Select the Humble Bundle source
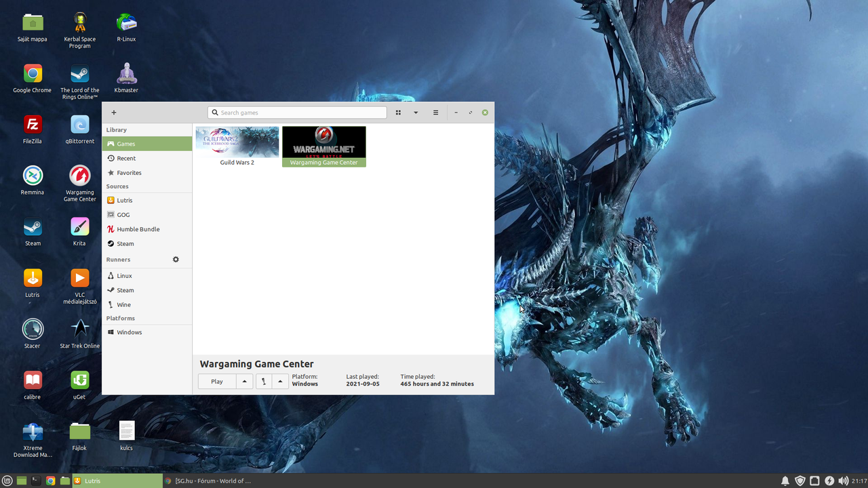This screenshot has height=488, width=868. 147,229
